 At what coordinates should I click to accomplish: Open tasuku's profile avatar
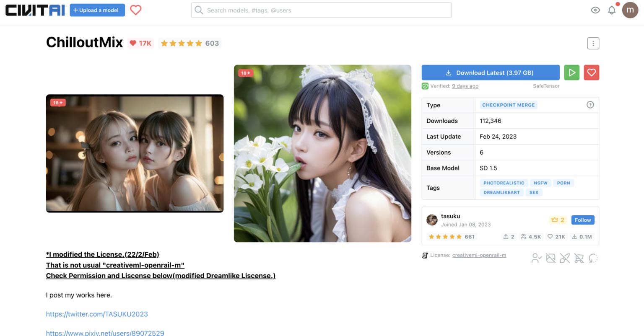click(432, 220)
